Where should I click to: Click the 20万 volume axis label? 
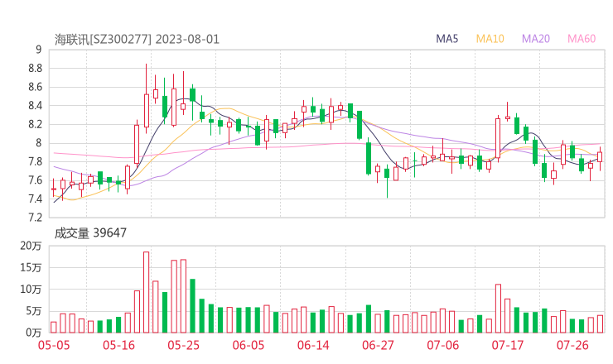31,246
